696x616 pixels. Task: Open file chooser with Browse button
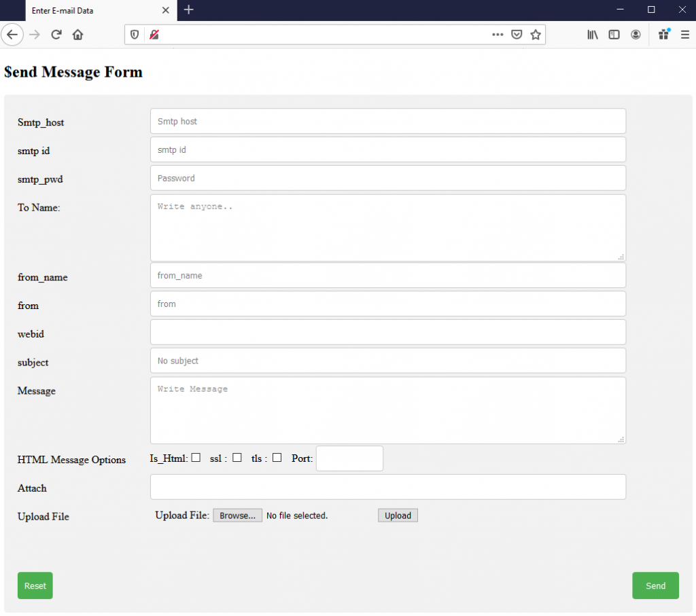[237, 515]
